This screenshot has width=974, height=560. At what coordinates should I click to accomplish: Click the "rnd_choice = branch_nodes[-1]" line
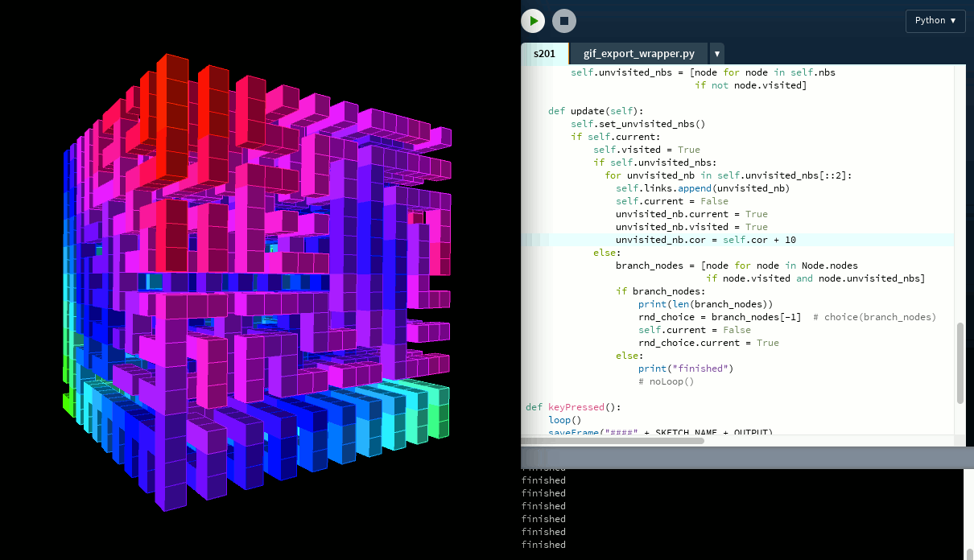click(719, 317)
